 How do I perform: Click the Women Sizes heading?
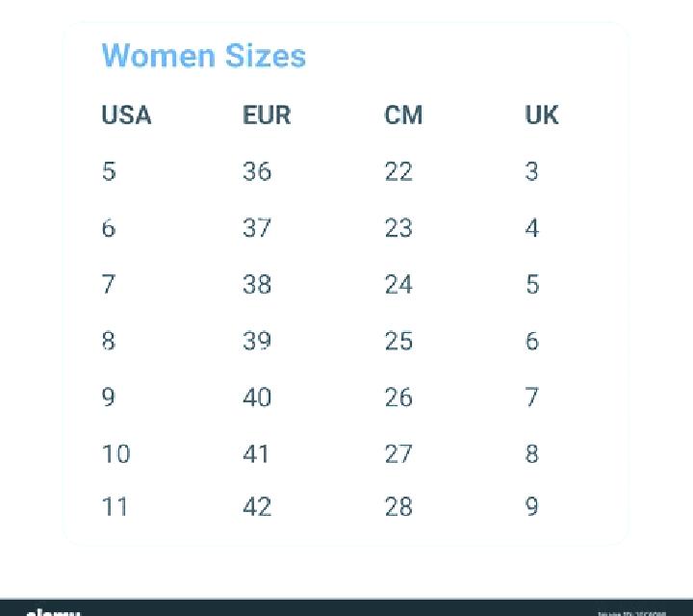point(204,56)
